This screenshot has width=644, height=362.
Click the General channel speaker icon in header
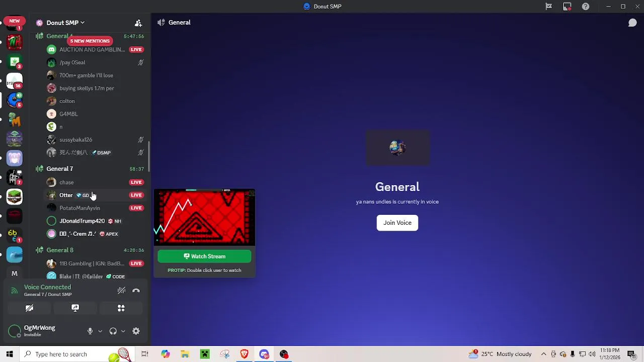point(161,23)
